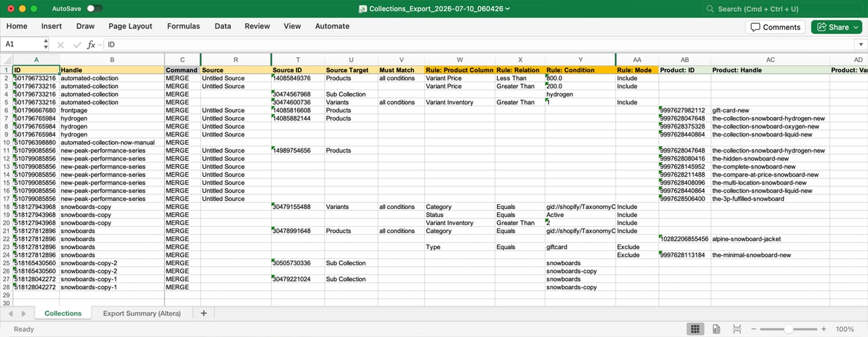This screenshot has width=868, height=337.
Task: Go to next sheet arrow
Action: click(x=24, y=313)
